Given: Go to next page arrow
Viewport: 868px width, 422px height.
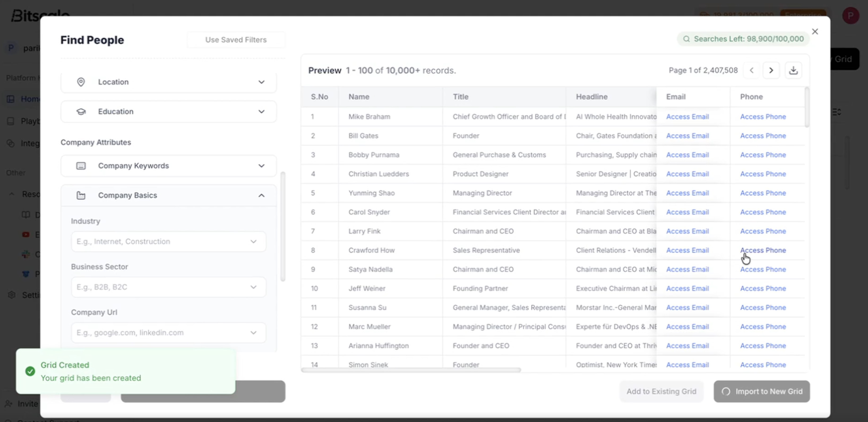Looking at the screenshot, I should point(771,70).
